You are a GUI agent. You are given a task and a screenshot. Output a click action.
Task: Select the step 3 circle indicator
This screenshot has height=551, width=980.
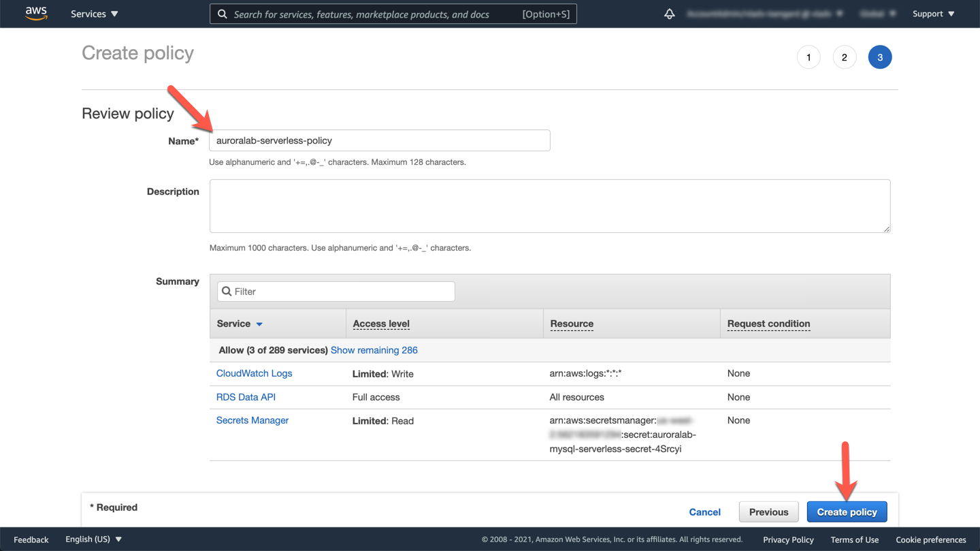(x=879, y=57)
